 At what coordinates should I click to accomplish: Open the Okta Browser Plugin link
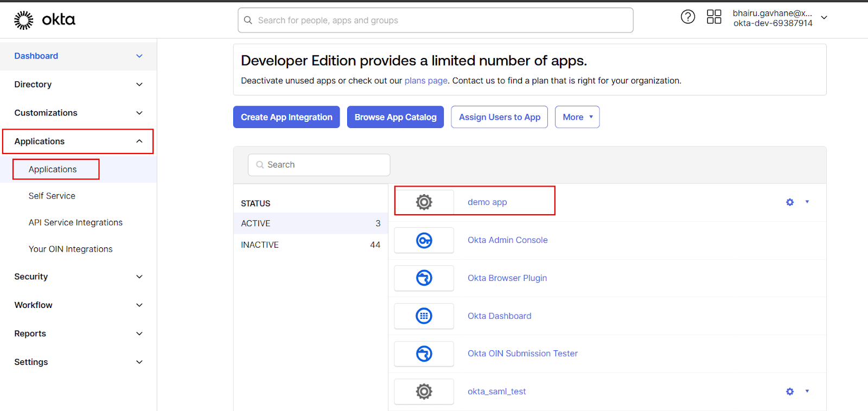point(507,278)
